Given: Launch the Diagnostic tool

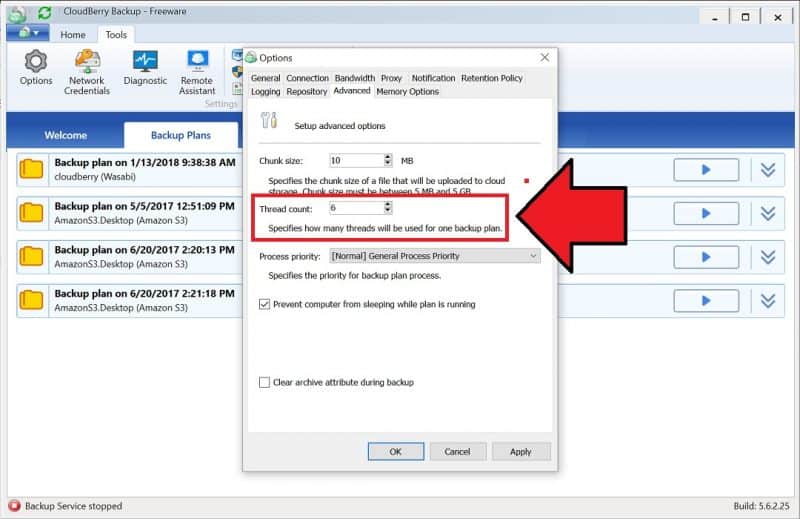Looking at the screenshot, I should (x=145, y=67).
